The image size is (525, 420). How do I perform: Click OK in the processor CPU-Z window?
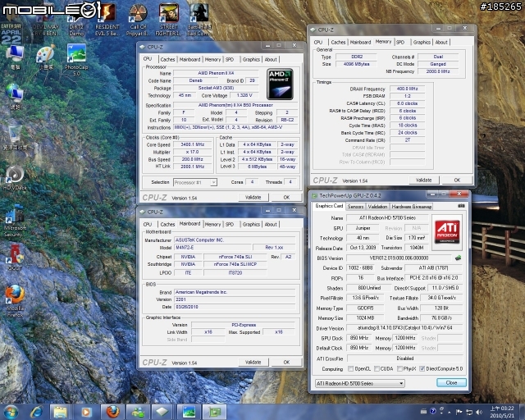tap(286, 197)
